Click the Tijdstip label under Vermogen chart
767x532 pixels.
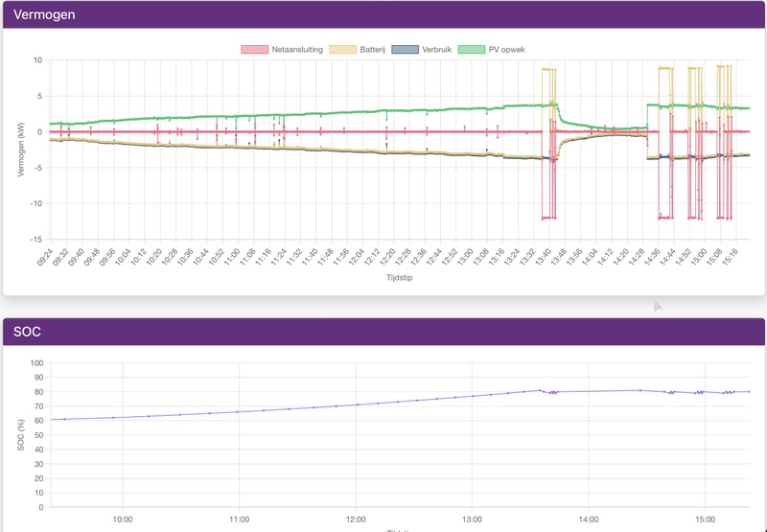(399, 277)
